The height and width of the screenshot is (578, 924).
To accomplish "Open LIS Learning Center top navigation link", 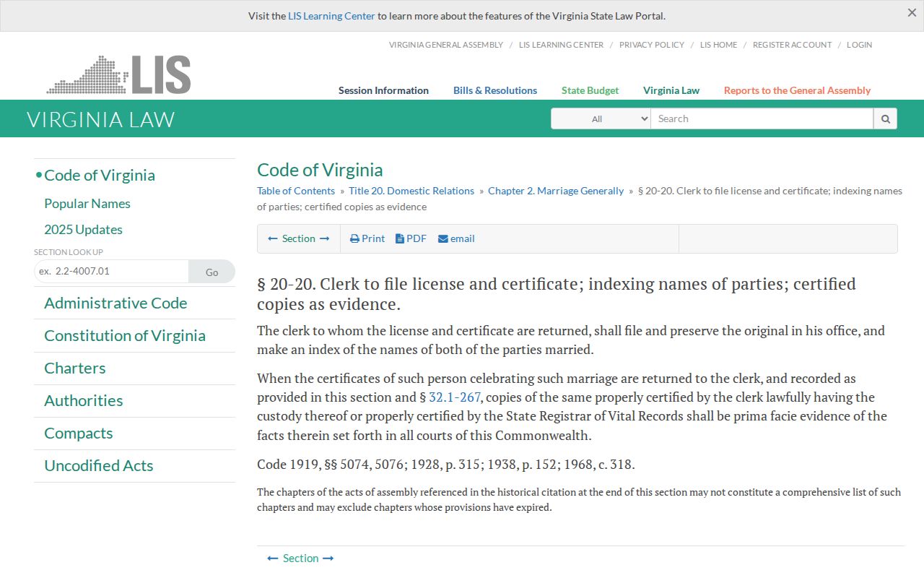I will [561, 45].
